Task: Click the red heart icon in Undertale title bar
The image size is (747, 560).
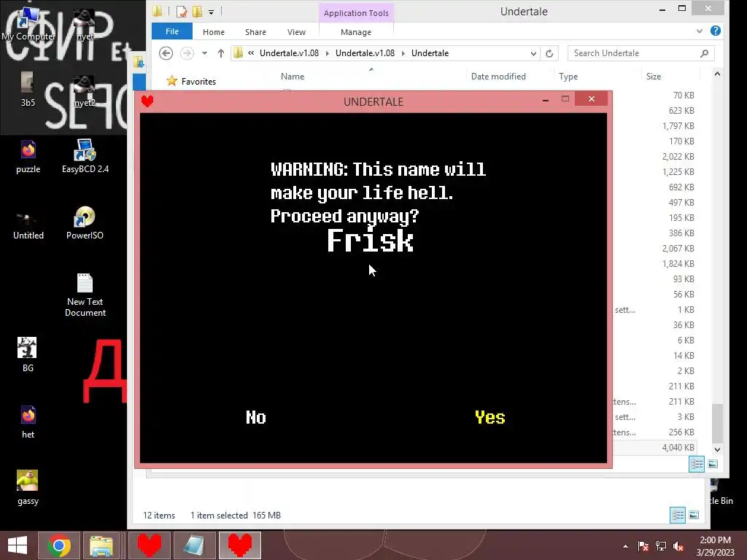Action: coord(147,101)
